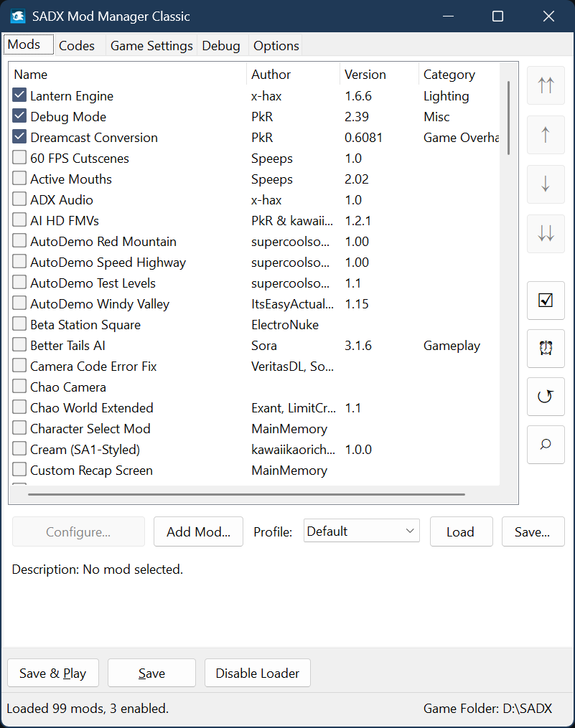Open the Game Settings tab
Viewport: 575px width, 728px height.
coord(151,45)
